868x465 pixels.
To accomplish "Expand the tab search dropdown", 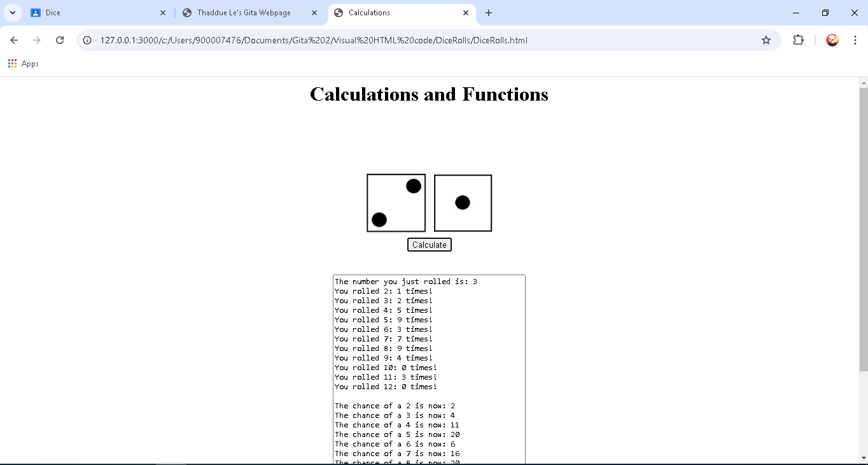I will click(x=12, y=13).
